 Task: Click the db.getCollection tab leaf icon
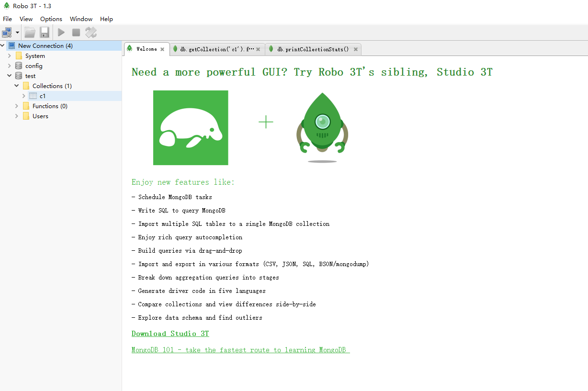coord(176,49)
